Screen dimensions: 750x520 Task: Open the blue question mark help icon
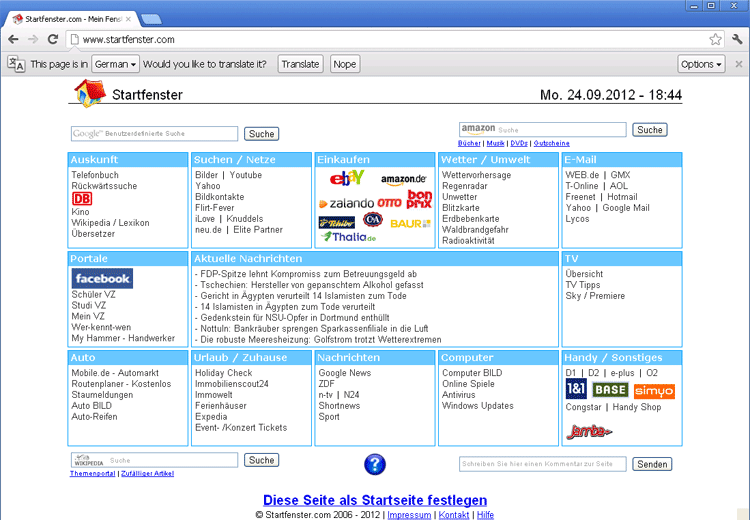tap(375, 464)
